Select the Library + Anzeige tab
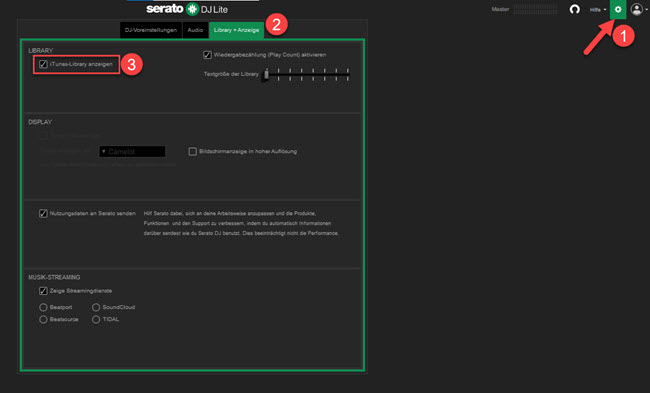 pyautogui.click(x=236, y=30)
